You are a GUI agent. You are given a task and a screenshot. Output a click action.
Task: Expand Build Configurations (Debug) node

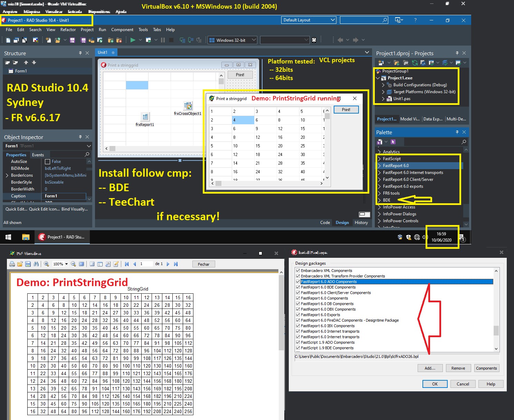click(383, 85)
